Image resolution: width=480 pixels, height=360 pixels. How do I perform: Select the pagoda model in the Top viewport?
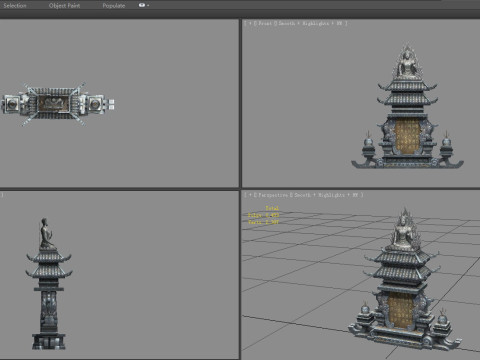click(x=58, y=104)
